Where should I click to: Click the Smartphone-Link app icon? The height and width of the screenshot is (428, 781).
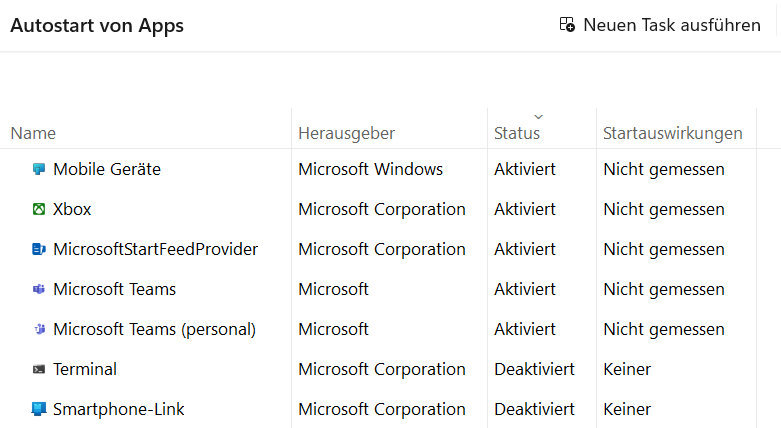[x=39, y=409]
